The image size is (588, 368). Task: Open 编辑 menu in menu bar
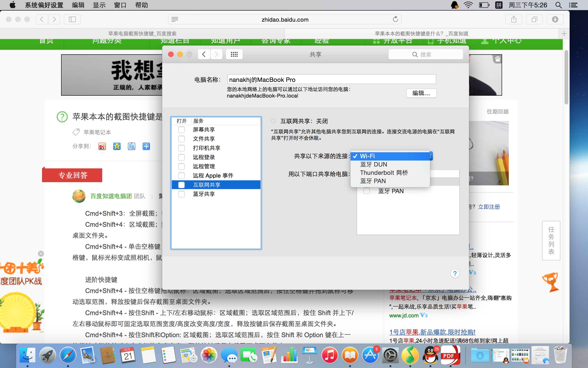point(78,5)
